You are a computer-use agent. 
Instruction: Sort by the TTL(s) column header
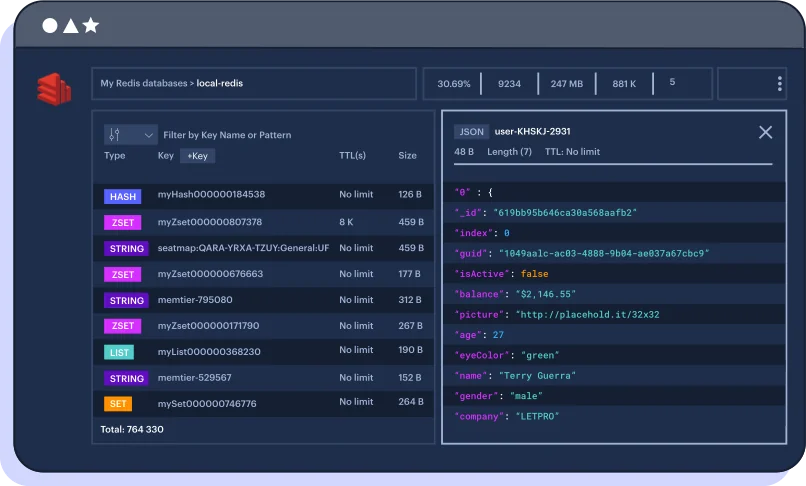coord(352,156)
